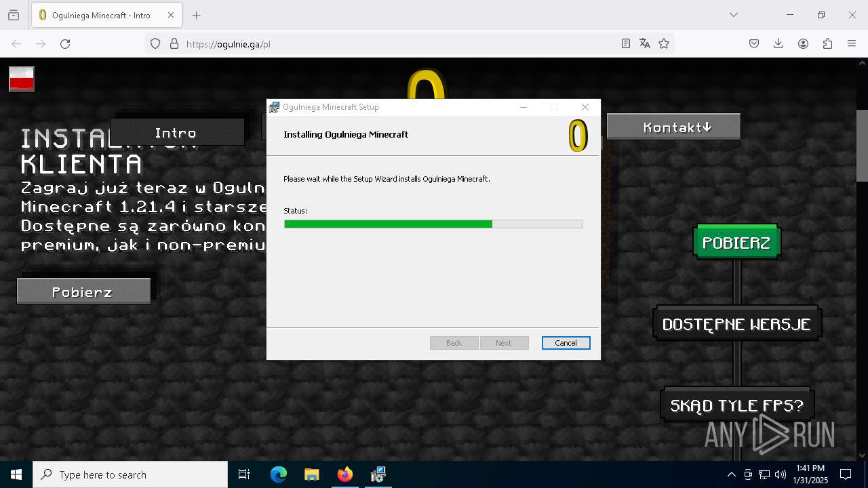
Task: Click the Firefox View icon in tab bar
Action: tap(14, 15)
